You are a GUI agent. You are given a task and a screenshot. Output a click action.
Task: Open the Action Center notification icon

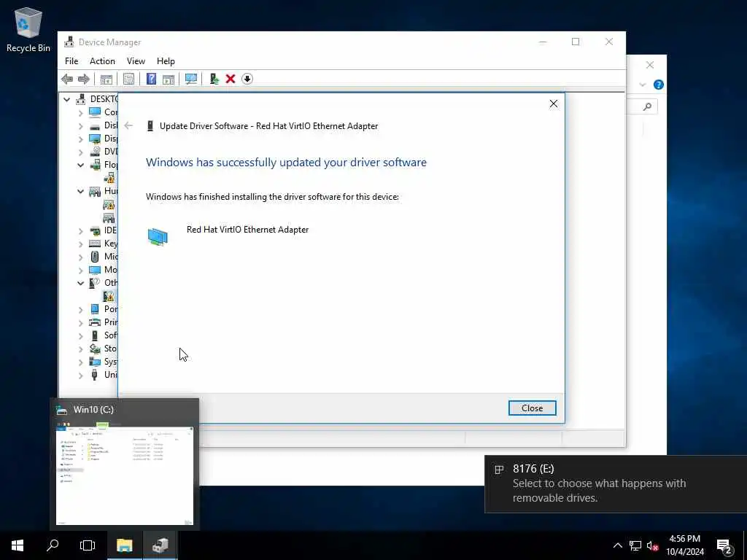(724, 547)
